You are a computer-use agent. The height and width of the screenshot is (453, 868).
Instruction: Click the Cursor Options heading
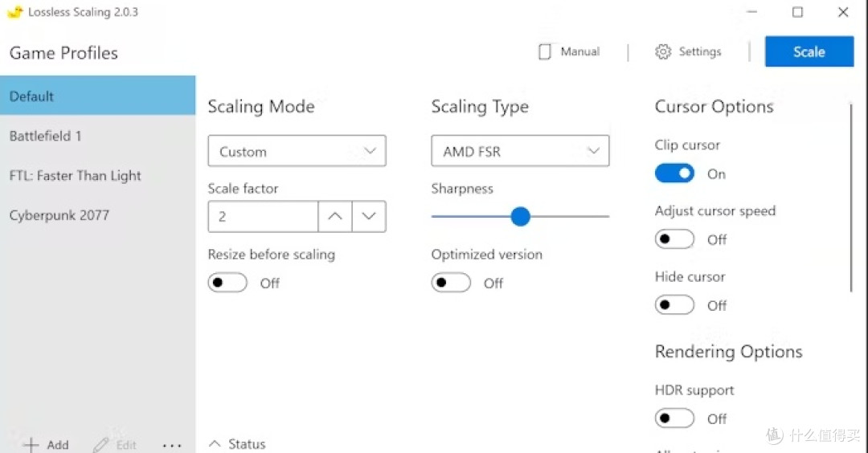tap(714, 106)
